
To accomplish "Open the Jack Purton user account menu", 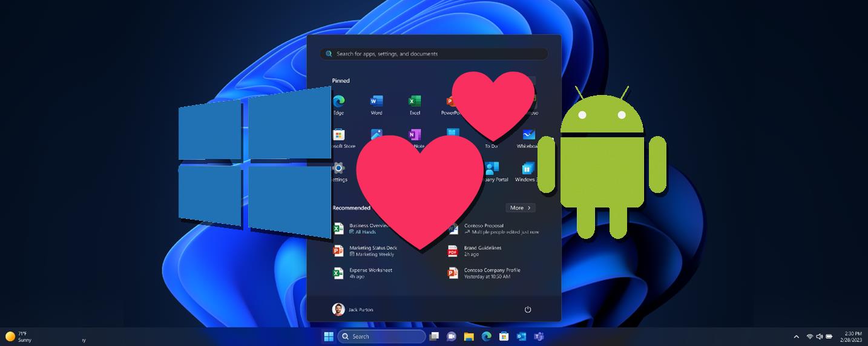I will (353, 310).
